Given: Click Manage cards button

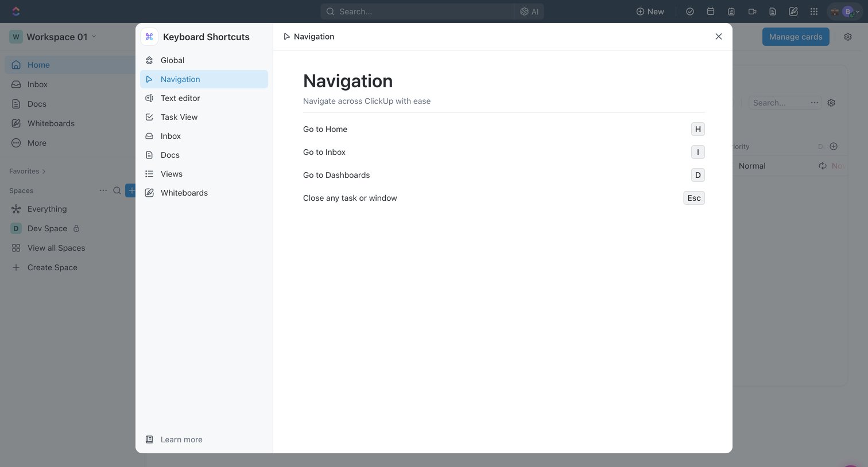Looking at the screenshot, I should [x=796, y=37].
